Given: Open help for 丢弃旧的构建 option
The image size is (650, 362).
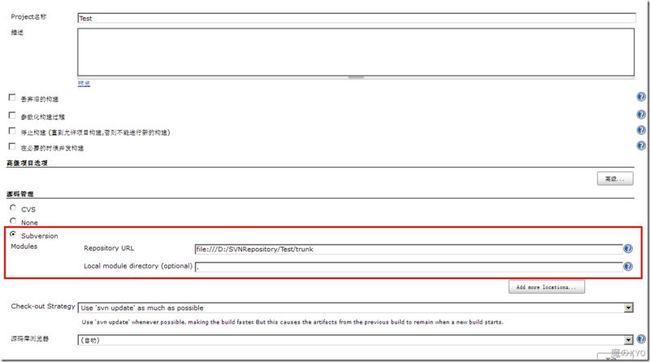Looking at the screenshot, I should pos(641,97).
